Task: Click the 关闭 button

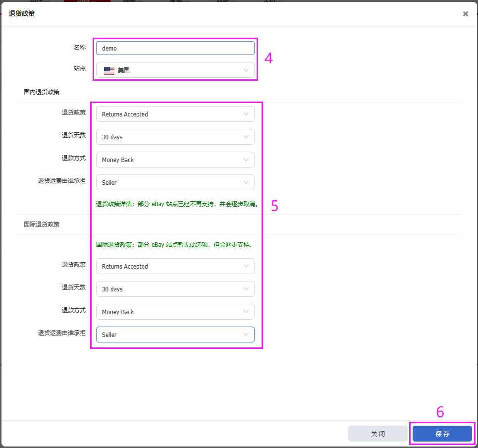Action: 378,434
